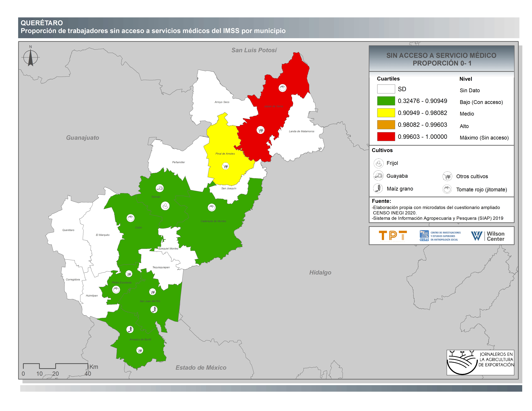Click the orange Alto color swatch
The height and width of the screenshot is (411, 532).
click(x=386, y=125)
